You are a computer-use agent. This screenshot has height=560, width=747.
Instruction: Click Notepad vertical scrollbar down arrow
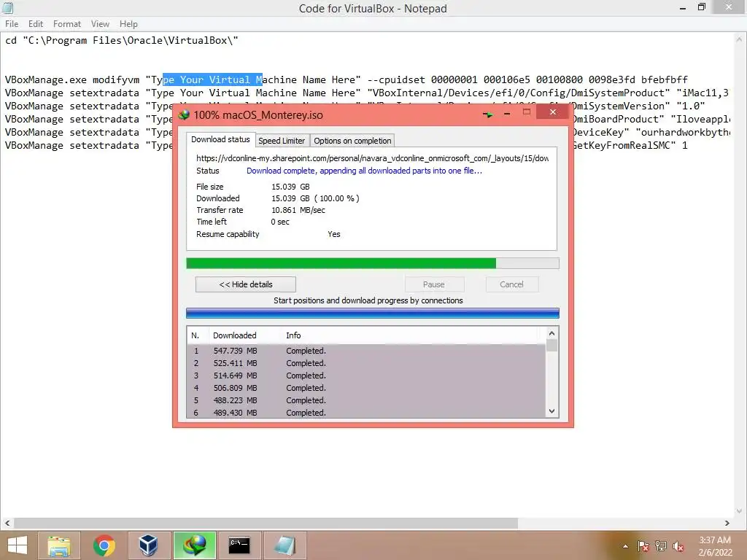[739, 511]
